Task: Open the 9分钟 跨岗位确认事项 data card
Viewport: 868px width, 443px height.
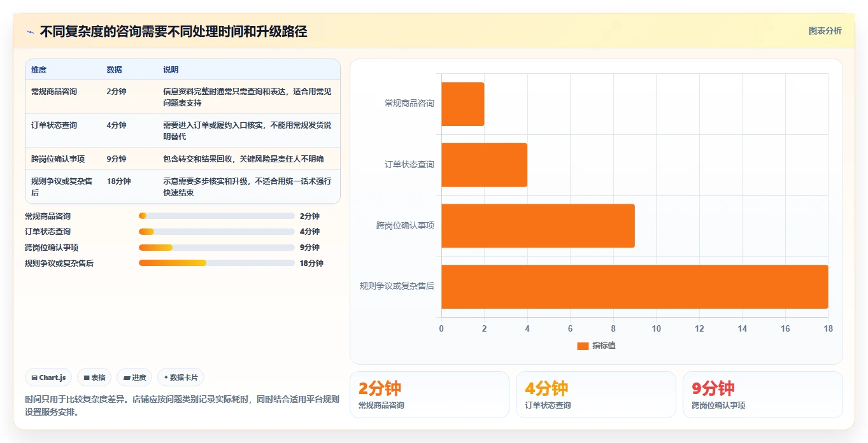Action: [x=762, y=395]
